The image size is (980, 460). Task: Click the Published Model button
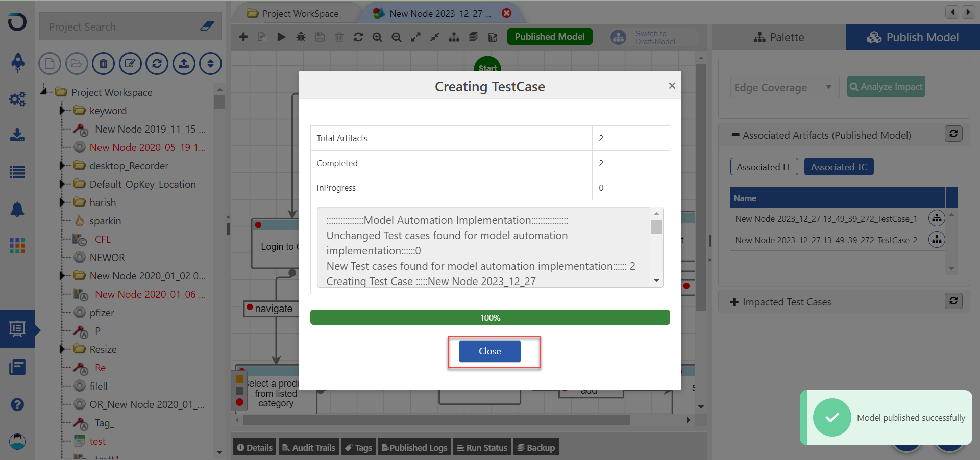[x=550, y=37]
